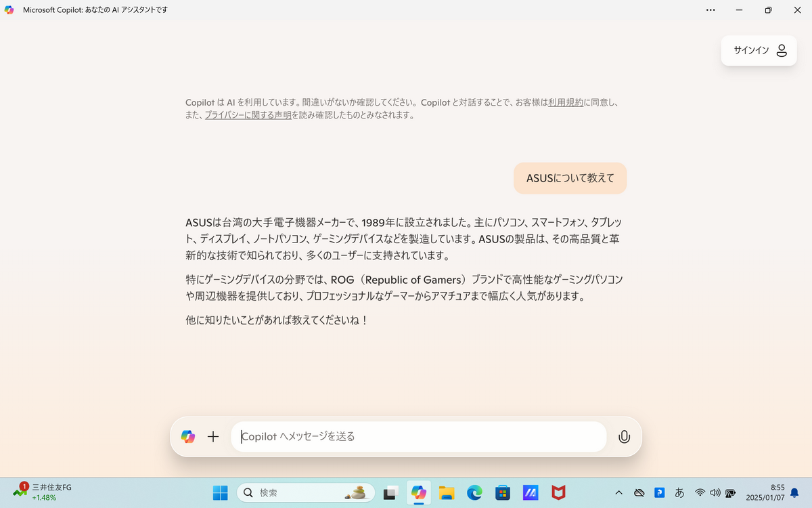
Task: Click the blue P tray icon
Action: coord(659,493)
